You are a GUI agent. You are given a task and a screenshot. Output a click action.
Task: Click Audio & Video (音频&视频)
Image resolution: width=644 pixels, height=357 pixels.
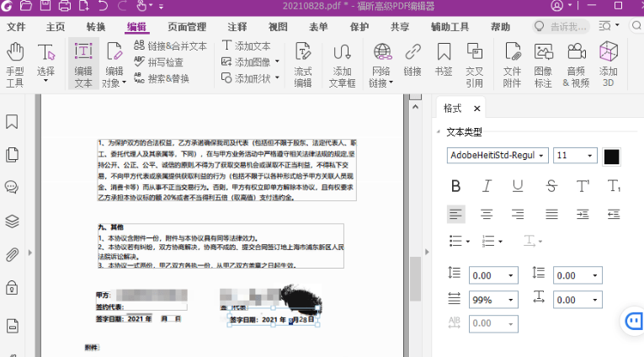(576, 65)
